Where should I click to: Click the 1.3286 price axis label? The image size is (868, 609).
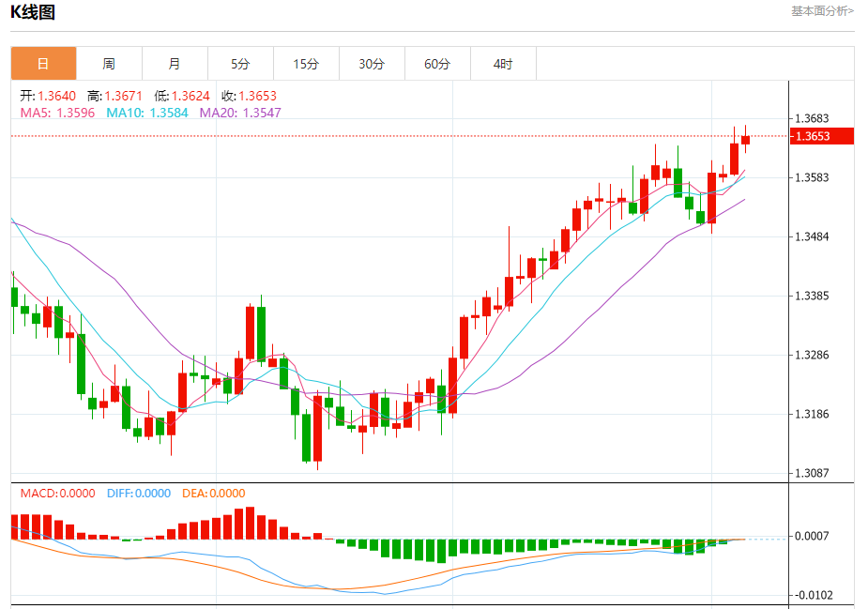click(x=812, y=355)
